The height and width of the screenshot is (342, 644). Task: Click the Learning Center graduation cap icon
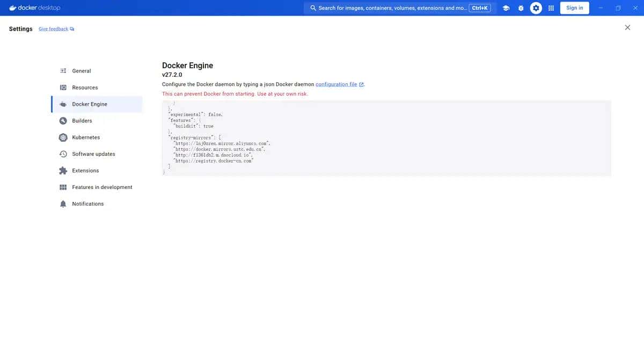coord(506,8)
